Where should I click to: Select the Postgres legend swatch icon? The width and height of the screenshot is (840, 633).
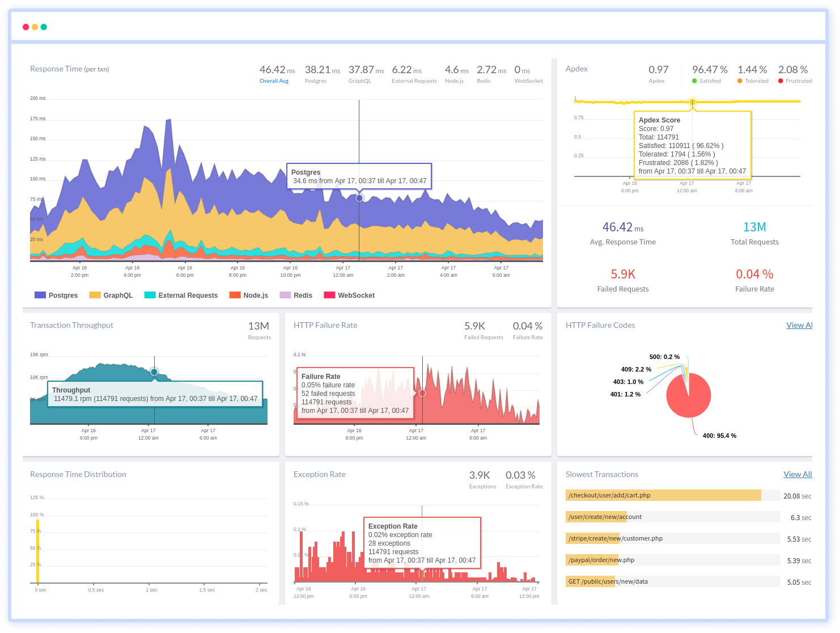click(x=40, y=295)
